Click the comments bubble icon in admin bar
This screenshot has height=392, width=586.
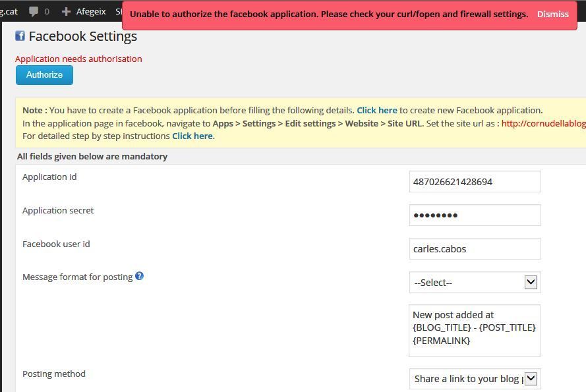point(34,12)
